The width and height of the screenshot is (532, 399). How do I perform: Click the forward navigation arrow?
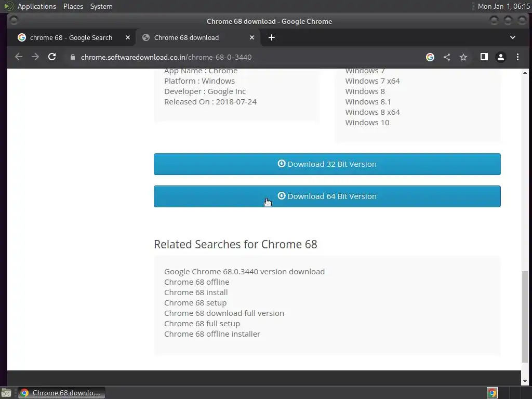(x=35, y=57)
